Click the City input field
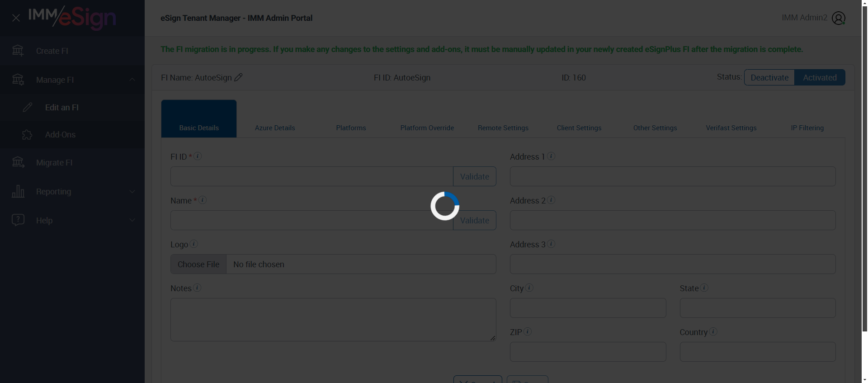 click(x=588, y=308)
